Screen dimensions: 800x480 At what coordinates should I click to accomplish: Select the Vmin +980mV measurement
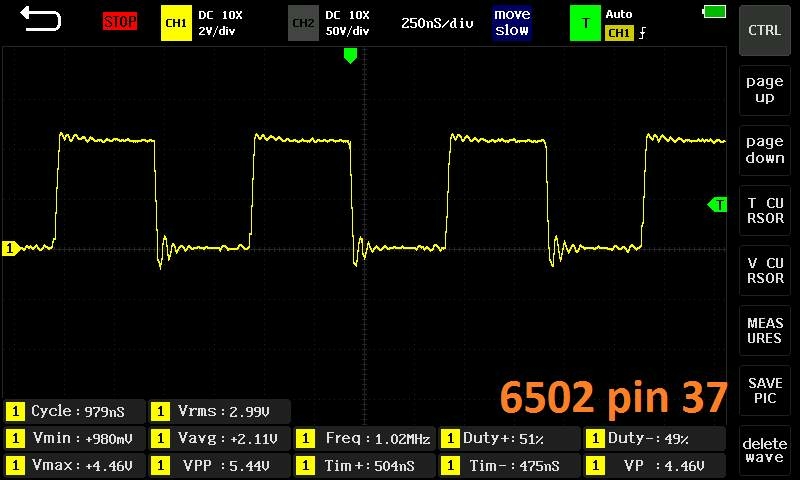(74, 439)
